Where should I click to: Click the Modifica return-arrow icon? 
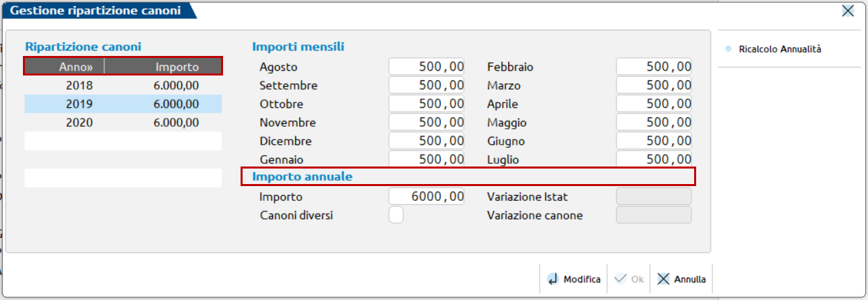[x=553, y=279]
